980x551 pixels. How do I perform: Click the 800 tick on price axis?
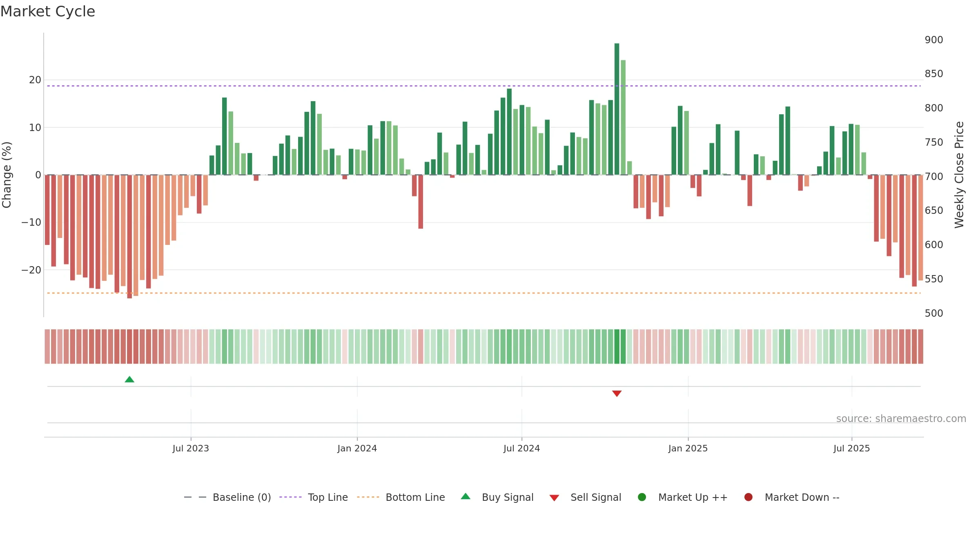pos(934,108)
